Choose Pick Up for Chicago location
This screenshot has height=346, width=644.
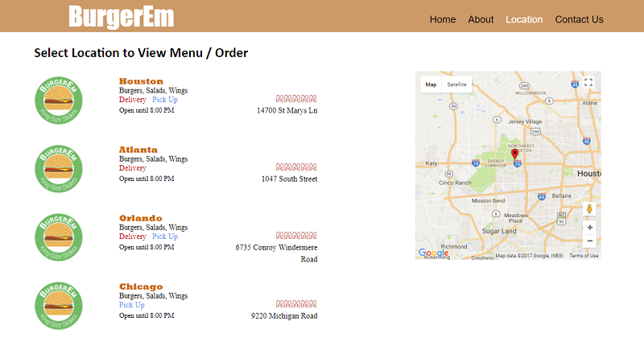(132, 305)
